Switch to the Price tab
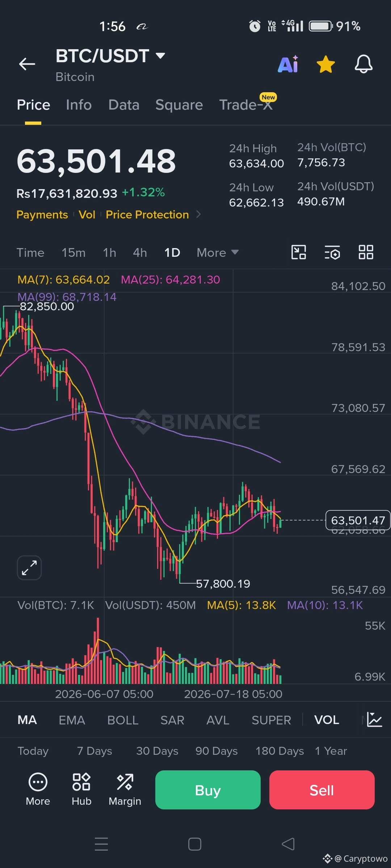 coord(33,105)
